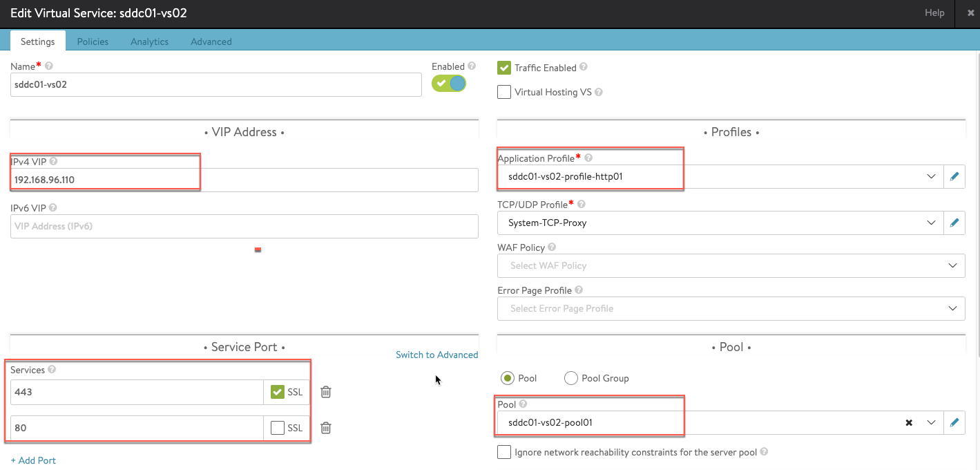Delete the port 80 service row

(x=326, y=428)
